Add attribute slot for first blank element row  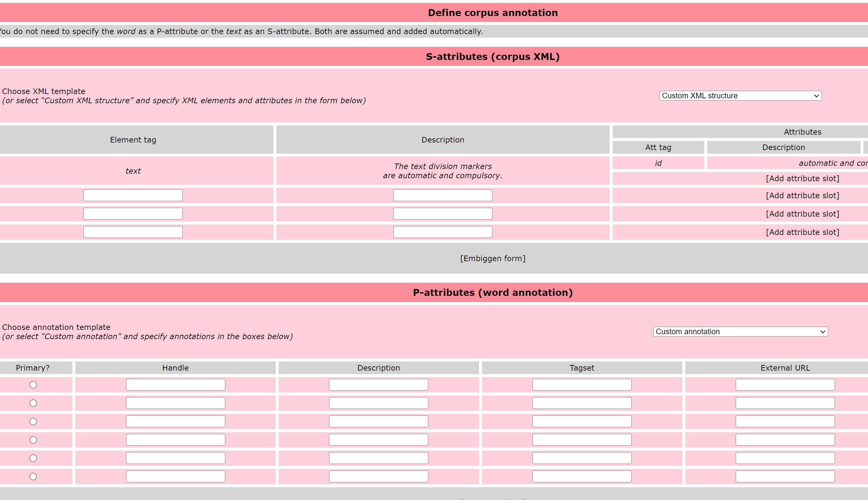(x=803, y=195)
